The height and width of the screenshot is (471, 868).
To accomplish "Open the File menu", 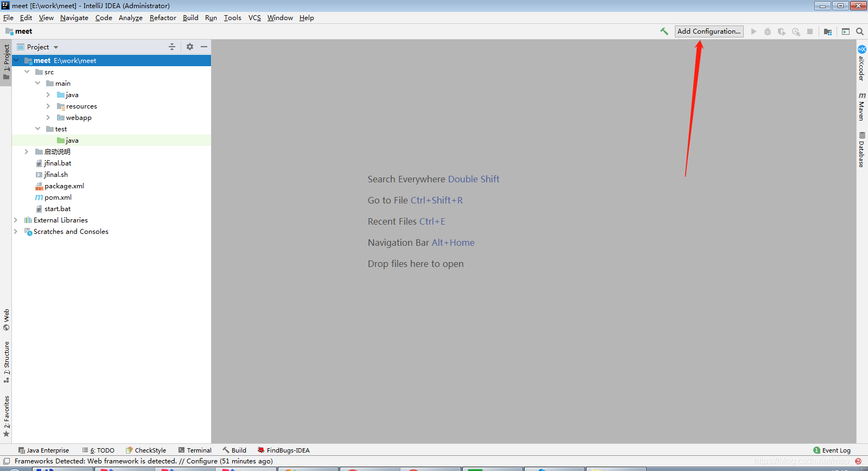I will (8, 17).
